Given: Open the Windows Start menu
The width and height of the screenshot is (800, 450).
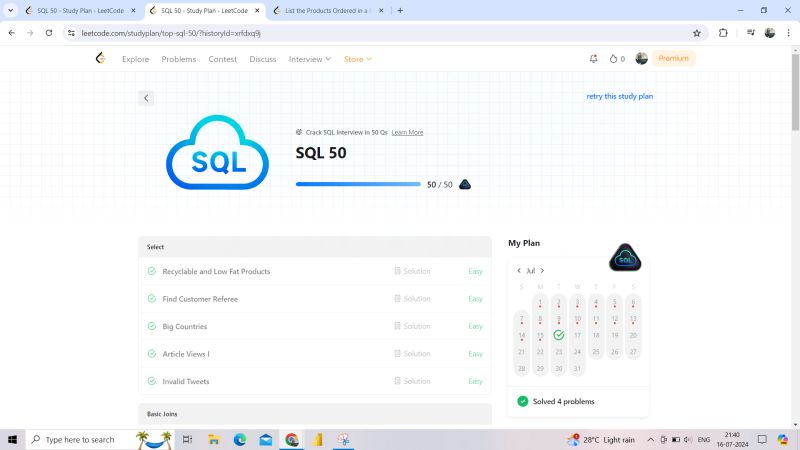Looking at the screenshot, I should pos(12,439).
